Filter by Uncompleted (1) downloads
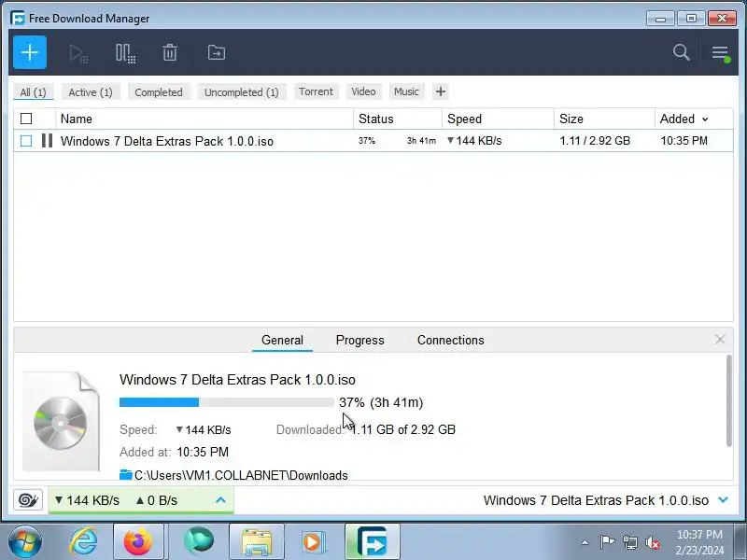The height and width of the screenshot is (560, 747). pos(242,91)
